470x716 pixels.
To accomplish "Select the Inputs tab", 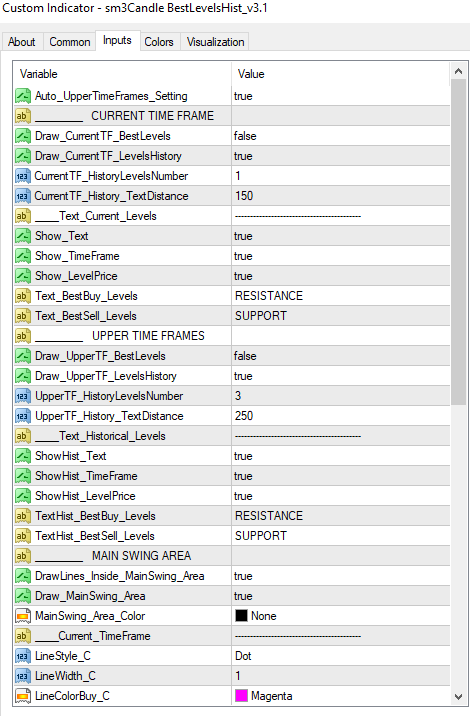I will point(117,41).
